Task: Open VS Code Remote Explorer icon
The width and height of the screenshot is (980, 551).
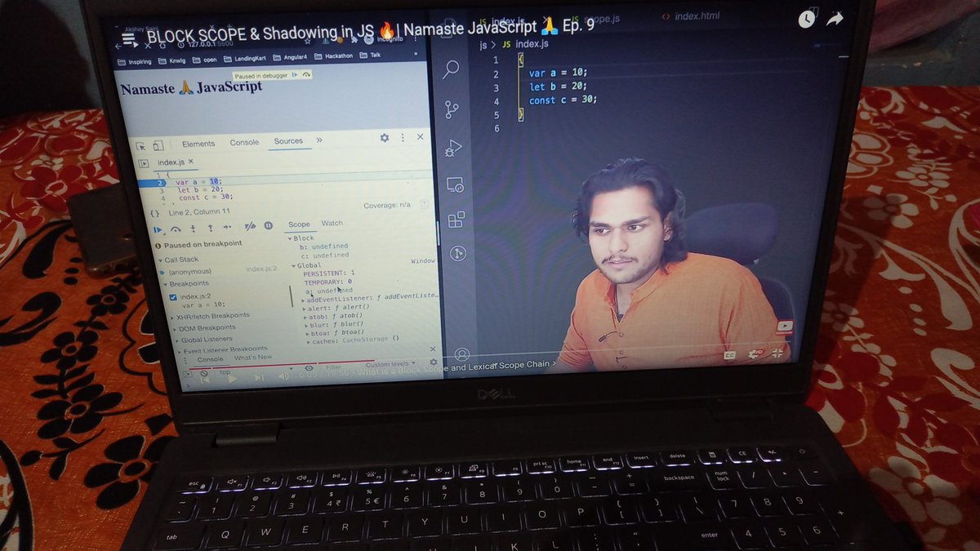Action: [x=455, y=184]
